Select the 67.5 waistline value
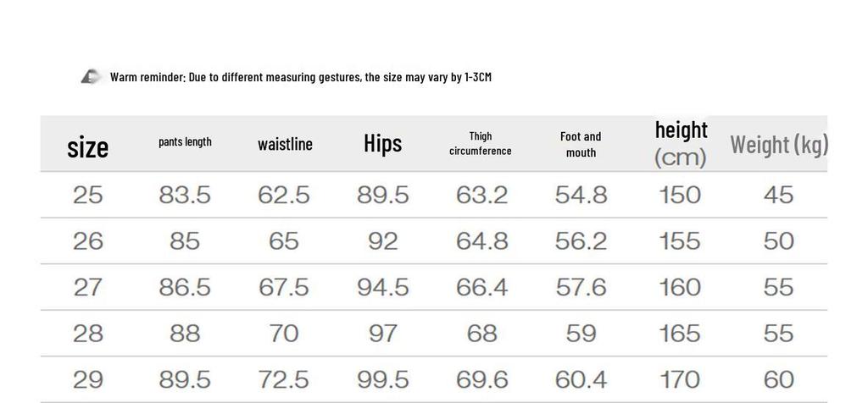868x403 pixels. (284, 288)
